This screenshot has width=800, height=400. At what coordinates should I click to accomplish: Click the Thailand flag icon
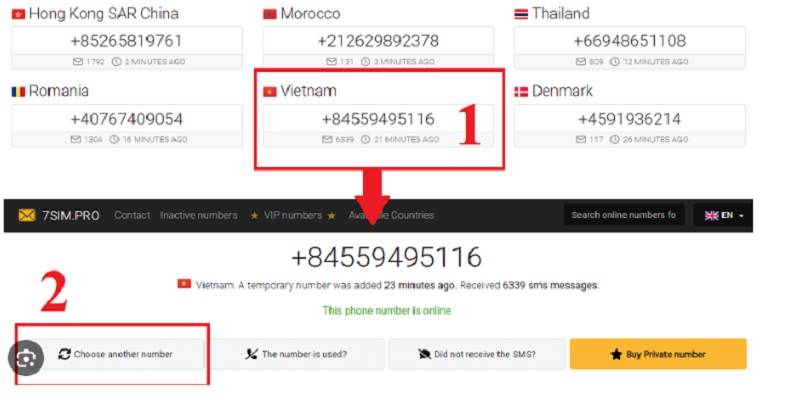point(520,14)
